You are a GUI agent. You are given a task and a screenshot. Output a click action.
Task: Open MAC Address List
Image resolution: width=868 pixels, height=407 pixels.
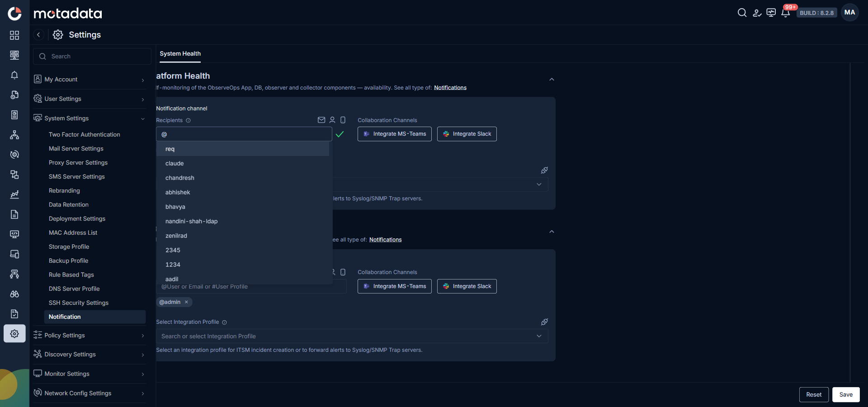pyautogui.click(x=73, y=232)
